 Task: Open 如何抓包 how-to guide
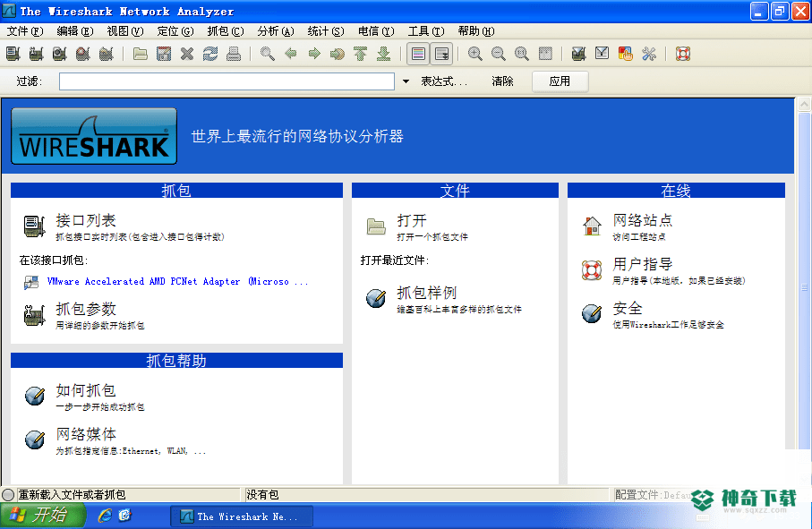pyautogui.click(x=85, y=390)
